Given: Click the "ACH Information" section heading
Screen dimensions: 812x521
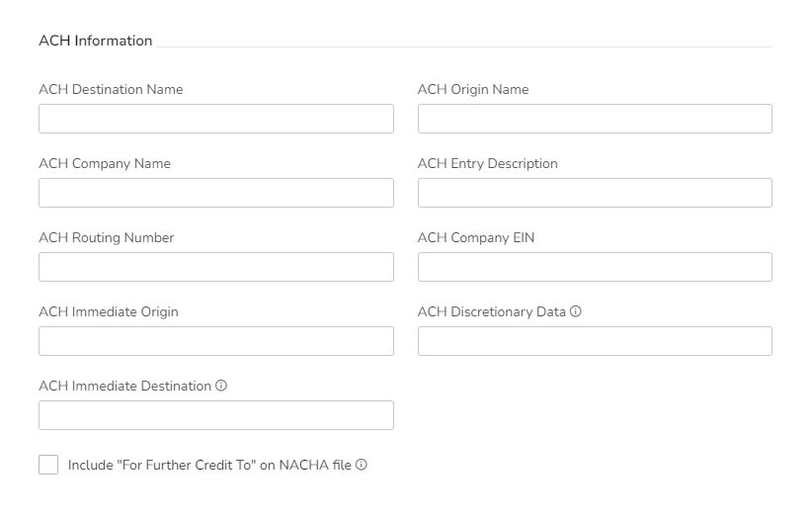Looking at the screenshot, I should (96, 41).
